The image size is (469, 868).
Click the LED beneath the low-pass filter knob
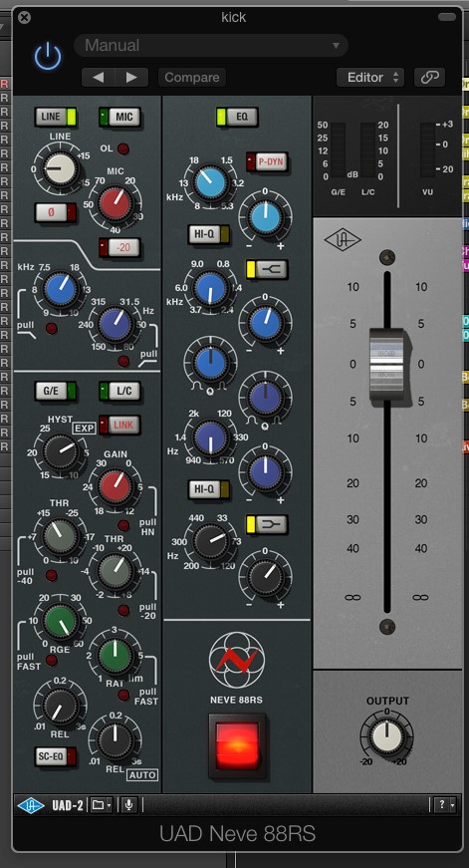pyautogui.click(x=52, y=328)
